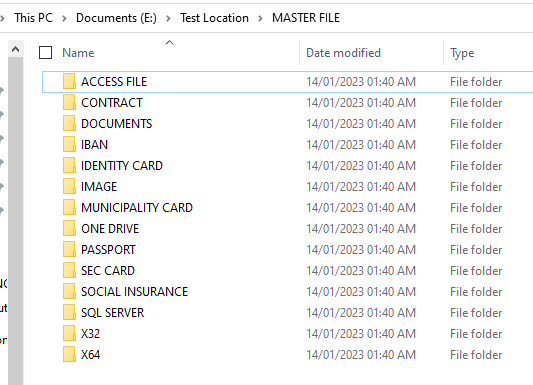This screenshot has height=385, width=533.
Task: Click the DOCUMENTS folder icon
Action: pos(69,124)
